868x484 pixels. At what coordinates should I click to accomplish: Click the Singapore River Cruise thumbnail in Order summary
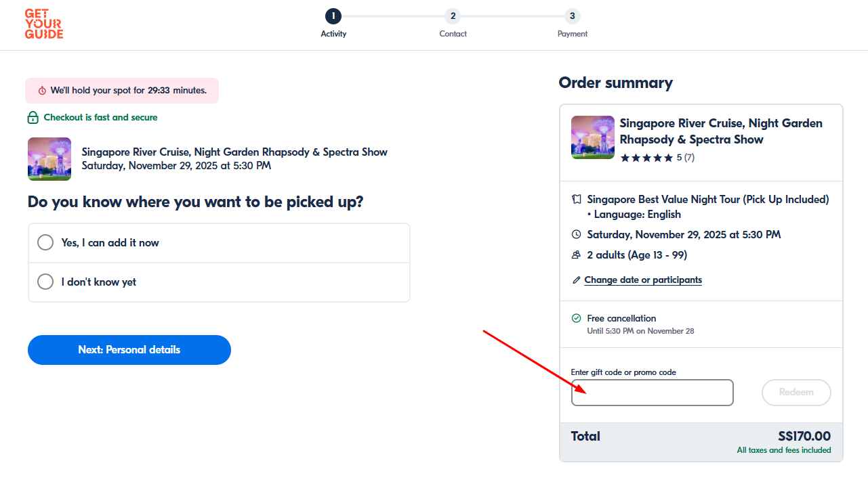click(x=592, y=137)
